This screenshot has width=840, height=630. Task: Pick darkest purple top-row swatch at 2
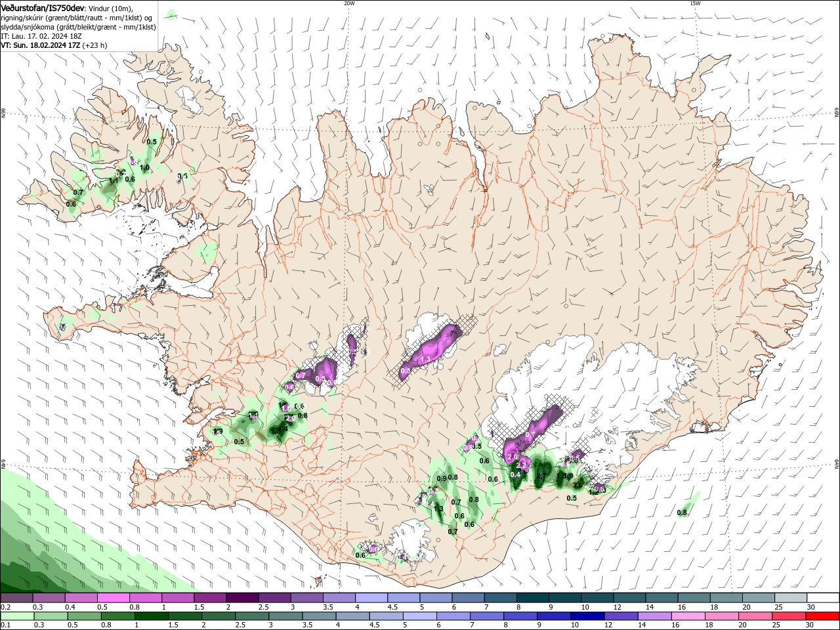pyautogui.click(x=242, y=597)
